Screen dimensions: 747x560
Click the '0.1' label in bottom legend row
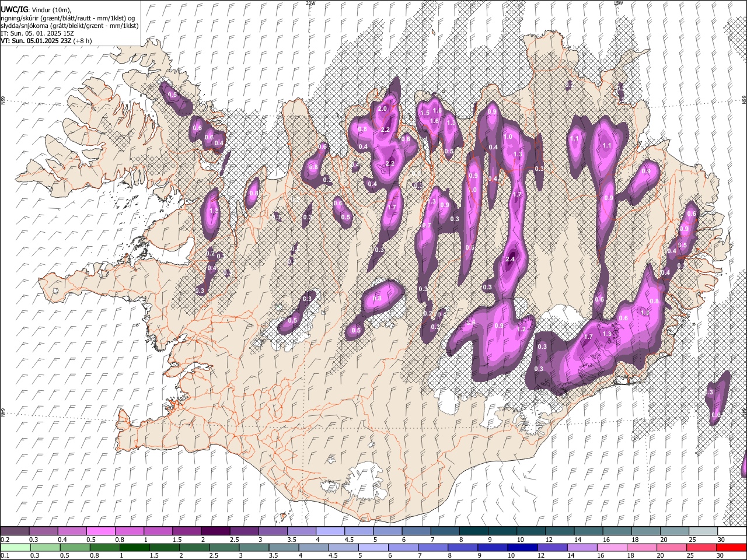5,555
